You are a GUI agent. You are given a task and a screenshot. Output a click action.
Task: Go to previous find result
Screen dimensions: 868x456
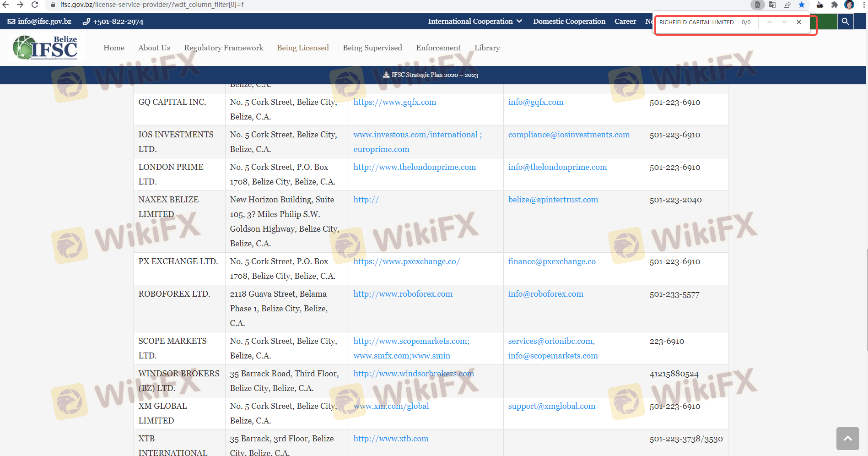(770, 22)
